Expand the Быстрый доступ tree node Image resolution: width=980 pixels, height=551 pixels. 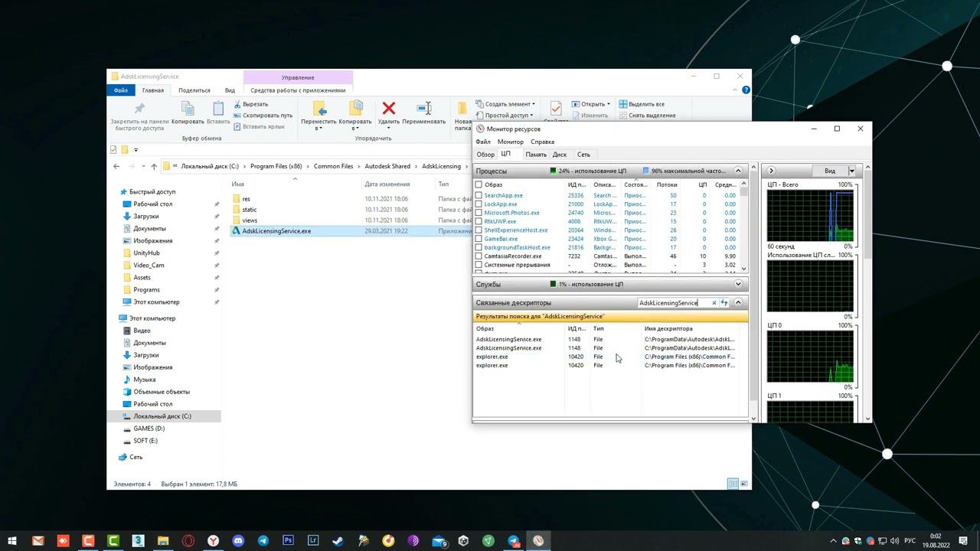[x=152, y=192]
